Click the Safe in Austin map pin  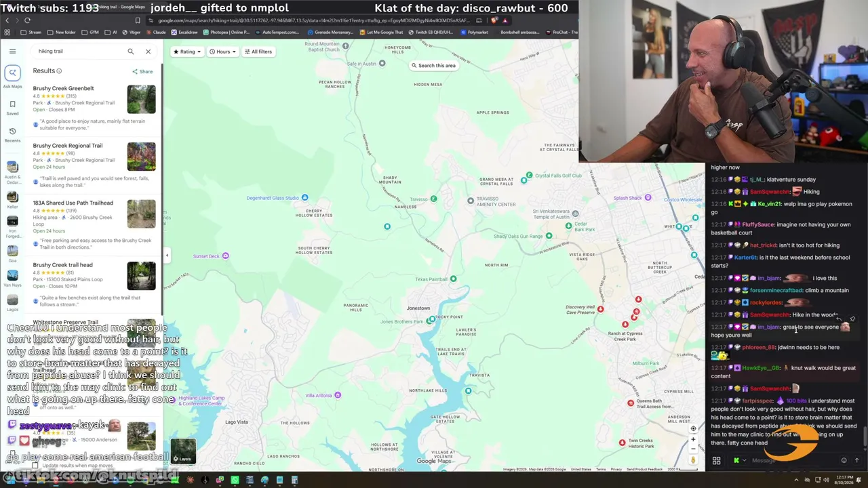coord(382,64)
